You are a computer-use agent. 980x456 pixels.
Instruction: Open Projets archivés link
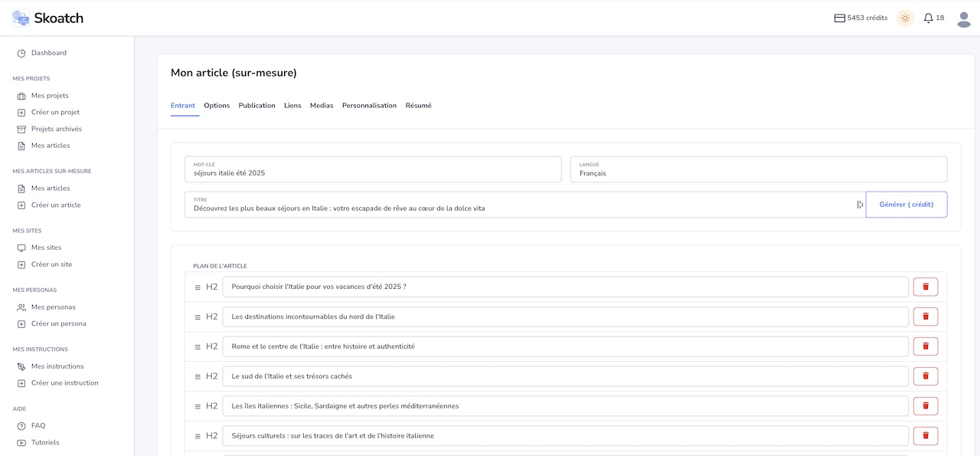pos(57,130)
